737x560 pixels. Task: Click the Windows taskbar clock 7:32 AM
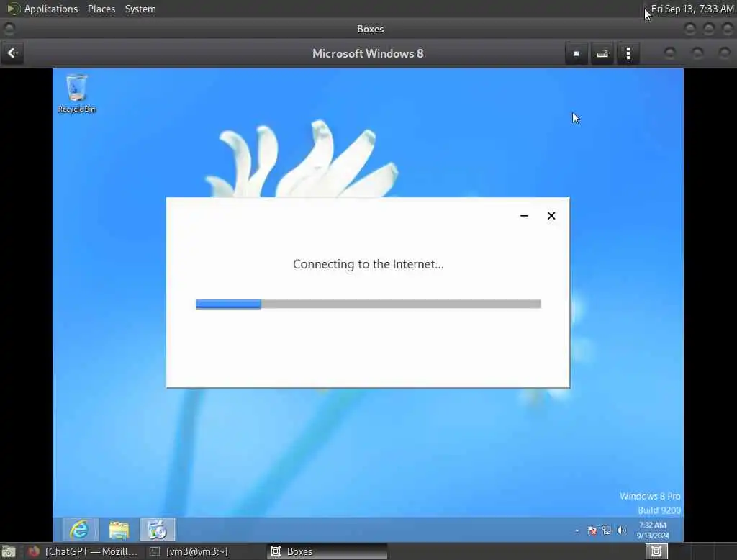pos(652,530)
